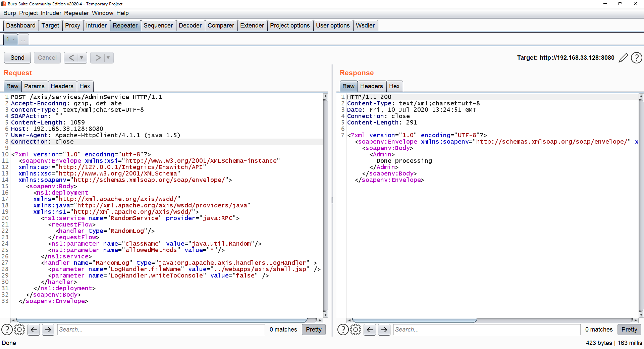Open the Wsdler tab
This screenshot has height=349, width=644.
pyautogui.click(x=365, y=26)
